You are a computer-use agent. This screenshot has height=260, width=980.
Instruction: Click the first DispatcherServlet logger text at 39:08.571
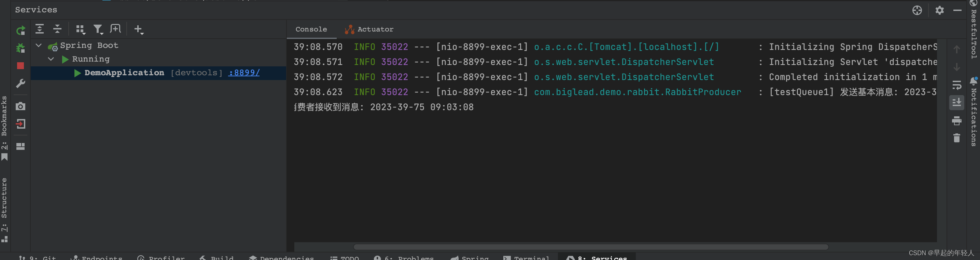point(624,62)
